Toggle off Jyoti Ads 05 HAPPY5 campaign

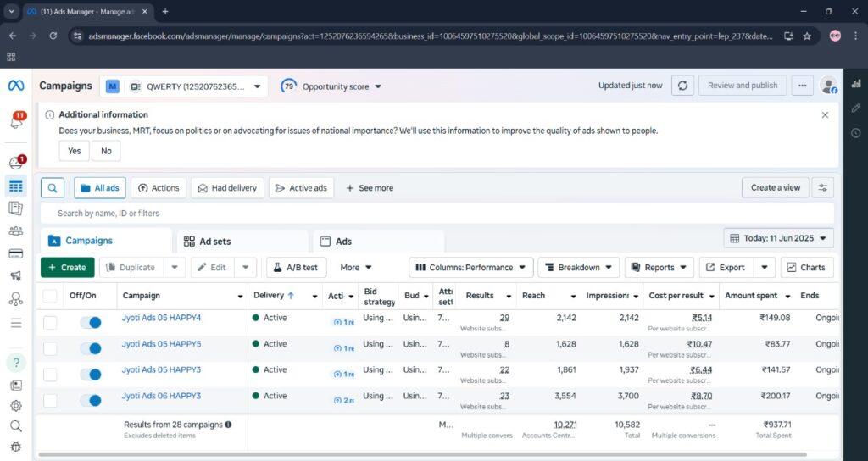[91, 348]
